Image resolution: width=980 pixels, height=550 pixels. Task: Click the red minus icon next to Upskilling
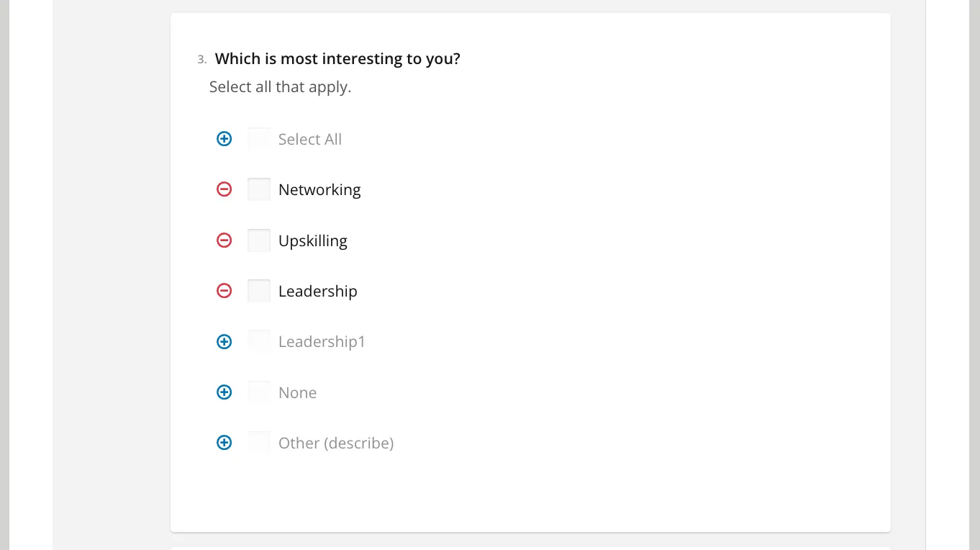tap(224, 240)
